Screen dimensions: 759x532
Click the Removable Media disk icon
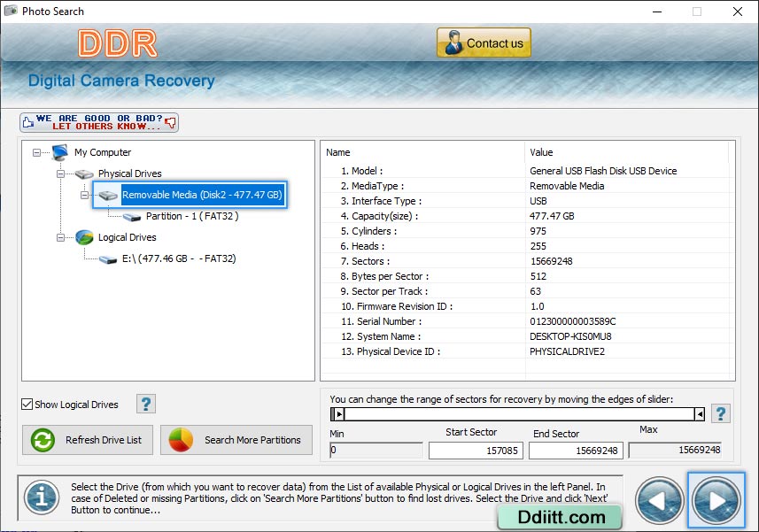[x=108, y=196]
